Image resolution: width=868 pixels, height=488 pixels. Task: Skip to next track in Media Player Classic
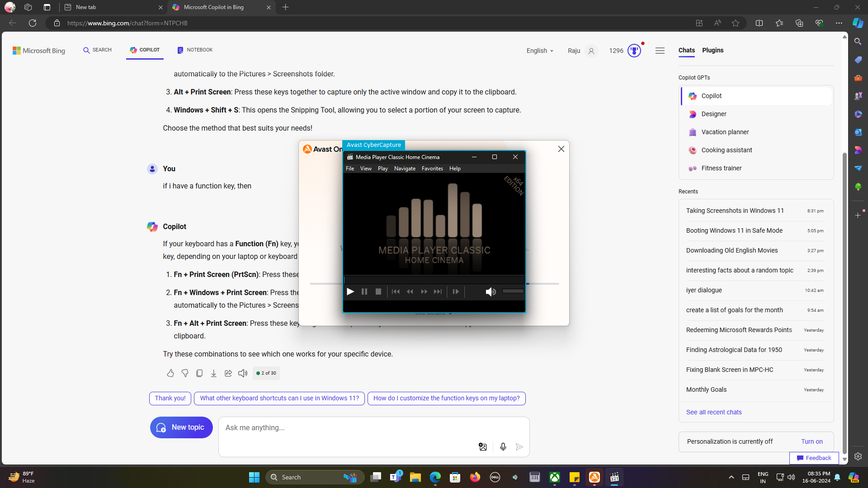(x=438, y=292)
